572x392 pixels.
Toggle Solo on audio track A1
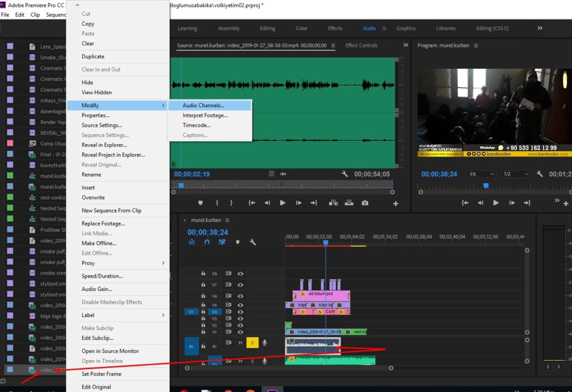tap(252, 342)
